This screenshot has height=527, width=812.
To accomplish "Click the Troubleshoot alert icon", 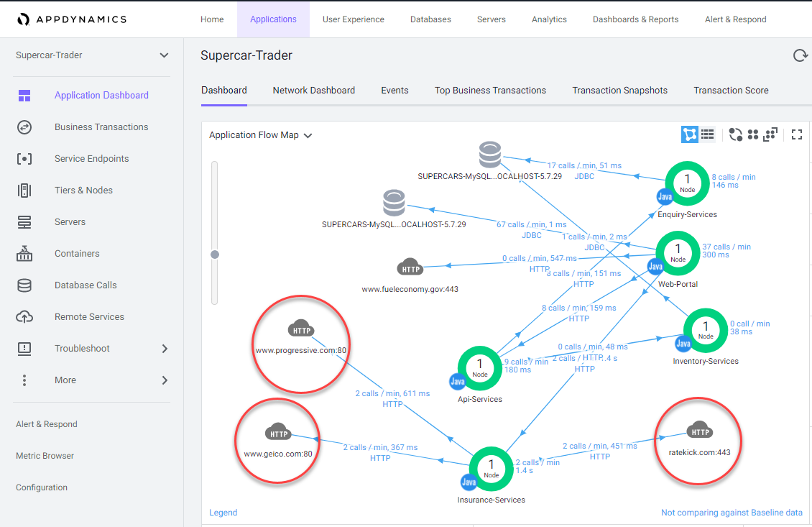I will 24,348.
